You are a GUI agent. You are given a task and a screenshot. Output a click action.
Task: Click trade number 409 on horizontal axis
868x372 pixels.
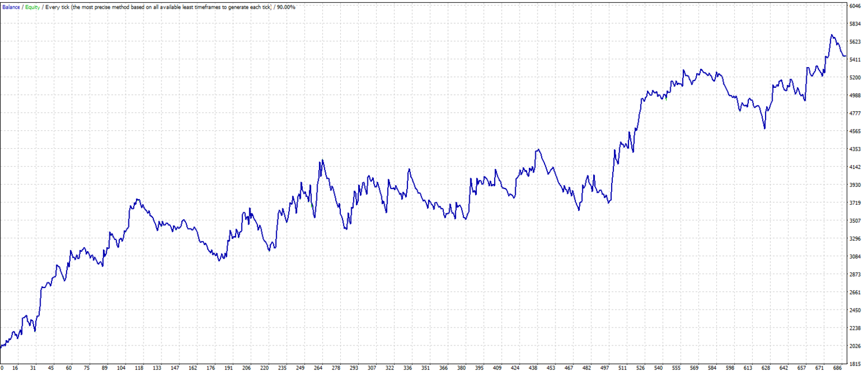497,368
